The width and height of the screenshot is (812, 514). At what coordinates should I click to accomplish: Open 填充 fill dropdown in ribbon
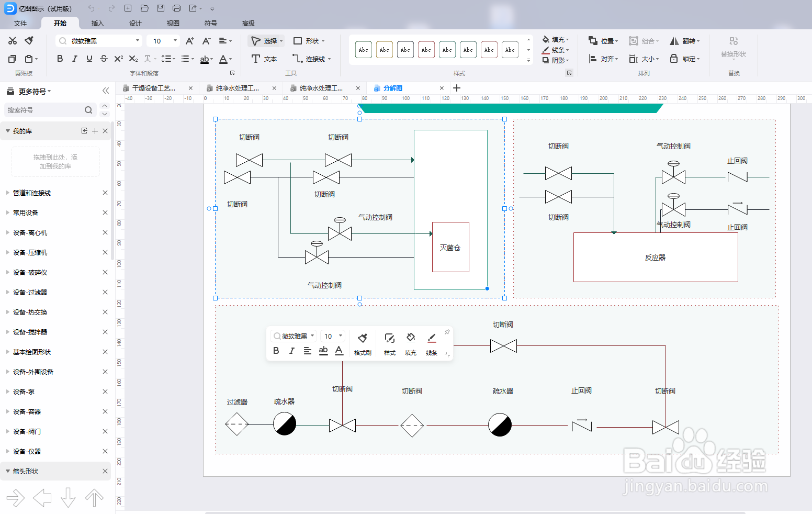(556, 39)
